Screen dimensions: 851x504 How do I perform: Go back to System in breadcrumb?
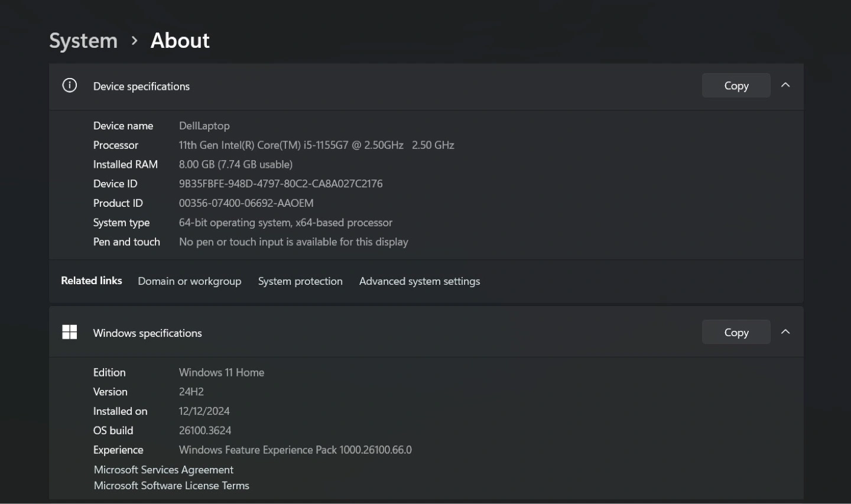[x=83, y=41]
